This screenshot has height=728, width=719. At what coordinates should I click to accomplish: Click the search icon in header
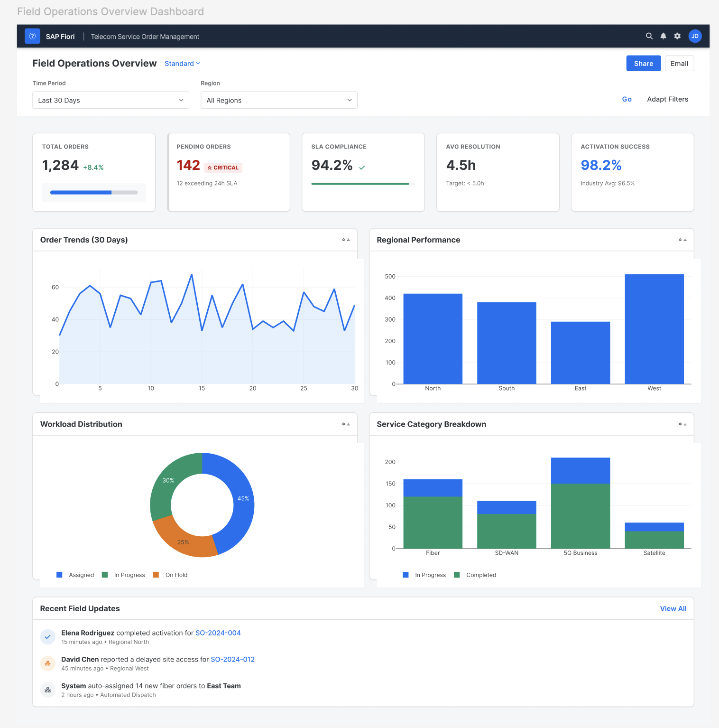[649, 36]
